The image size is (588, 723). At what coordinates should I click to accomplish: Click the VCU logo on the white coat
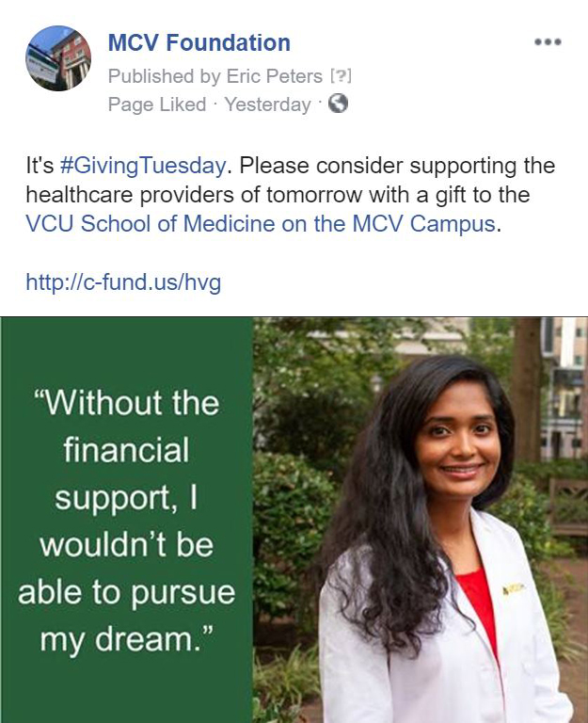pos(513,588)
